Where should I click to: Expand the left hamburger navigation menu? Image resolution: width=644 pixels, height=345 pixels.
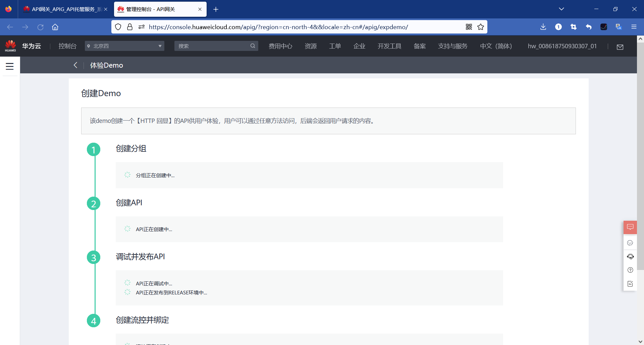coord(10,66)
